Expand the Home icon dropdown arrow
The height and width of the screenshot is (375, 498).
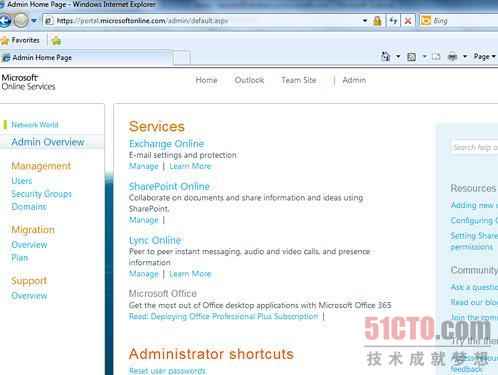(x=398, y=56)
